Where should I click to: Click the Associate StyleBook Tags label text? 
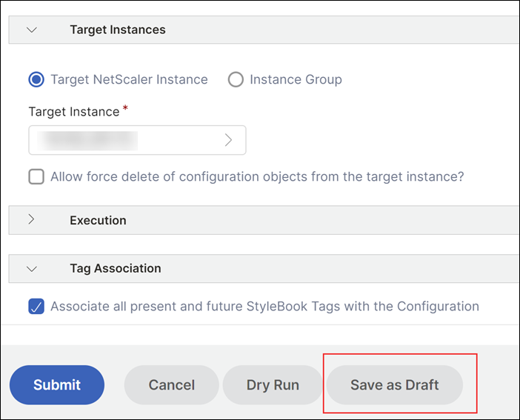point(264,306)
